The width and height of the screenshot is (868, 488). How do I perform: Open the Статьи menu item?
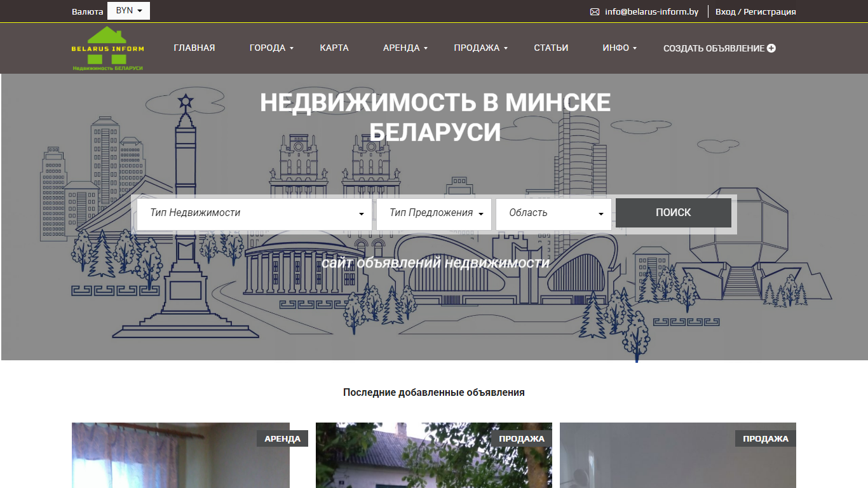pyautogui.click(x=551, y=48)
